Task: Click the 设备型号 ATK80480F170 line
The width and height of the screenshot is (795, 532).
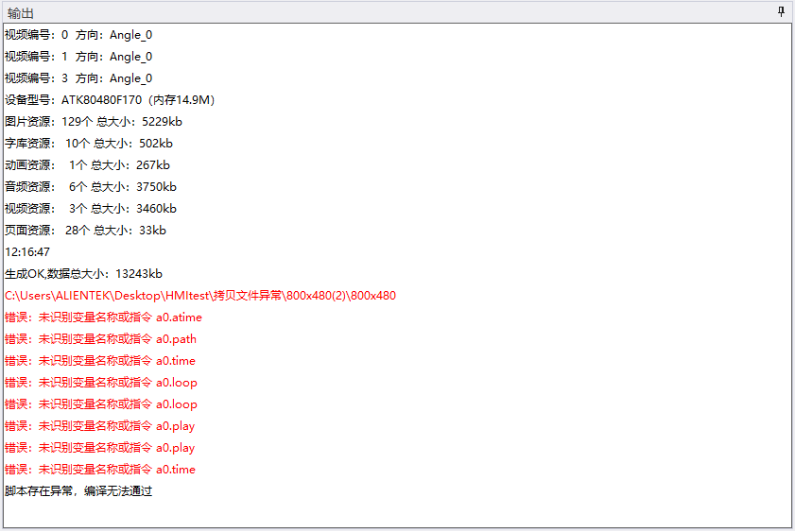Action: tap(110, 100)
